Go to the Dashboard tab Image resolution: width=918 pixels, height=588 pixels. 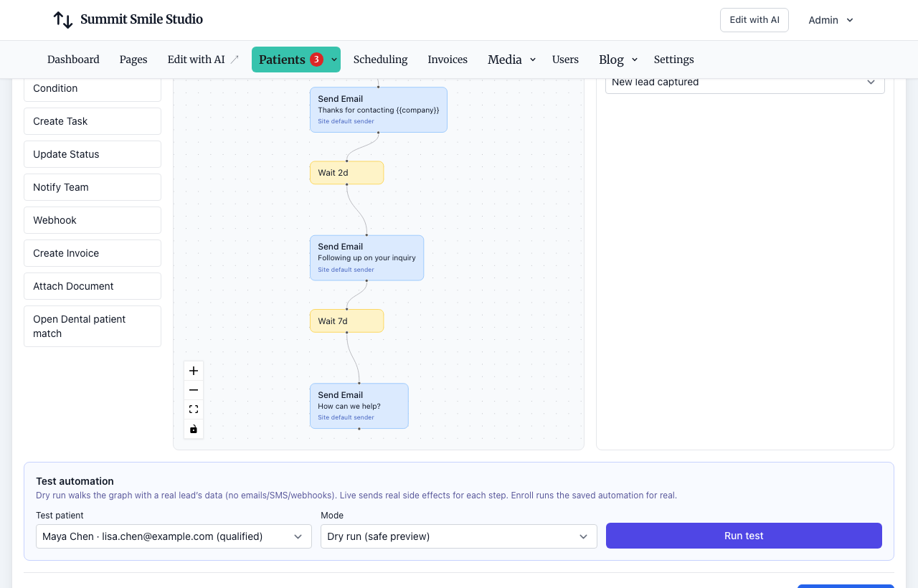tap(73, 60)
